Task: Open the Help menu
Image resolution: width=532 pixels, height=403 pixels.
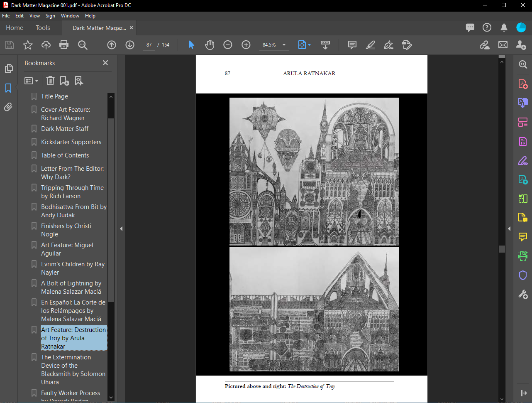Action: pos(90,16)
